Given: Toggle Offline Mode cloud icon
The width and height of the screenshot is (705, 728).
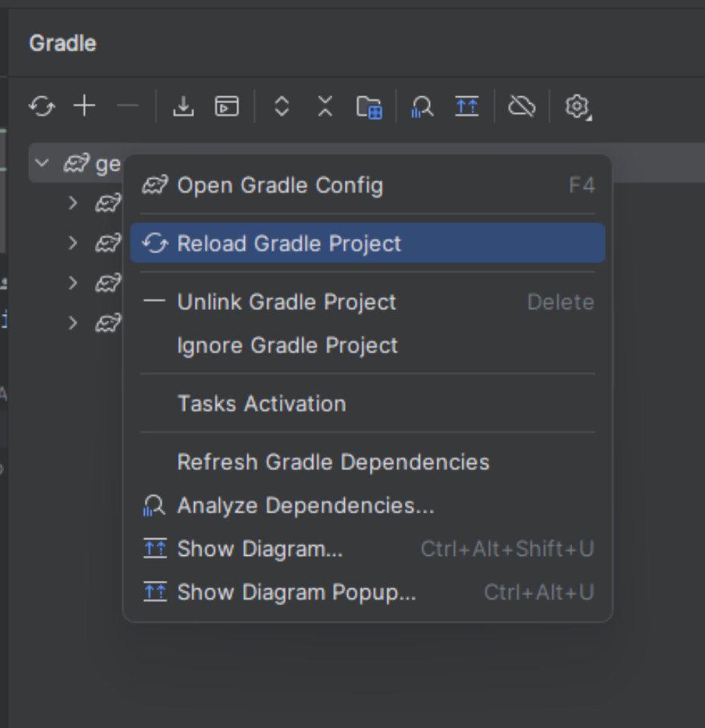Looking at the screenshot, I should [x=522, y=107].
